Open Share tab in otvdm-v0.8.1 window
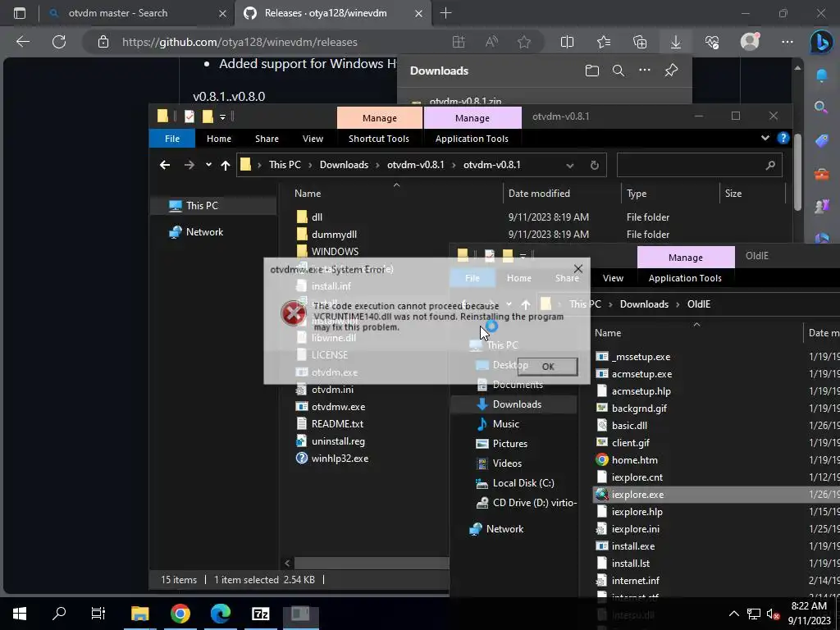840x630 pixels. 267,139
